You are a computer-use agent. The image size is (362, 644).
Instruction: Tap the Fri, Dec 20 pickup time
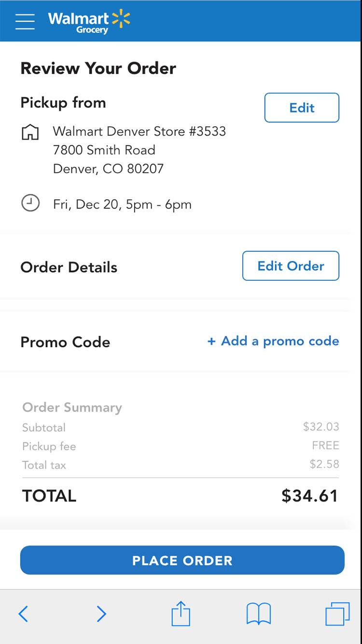[122, 204]
